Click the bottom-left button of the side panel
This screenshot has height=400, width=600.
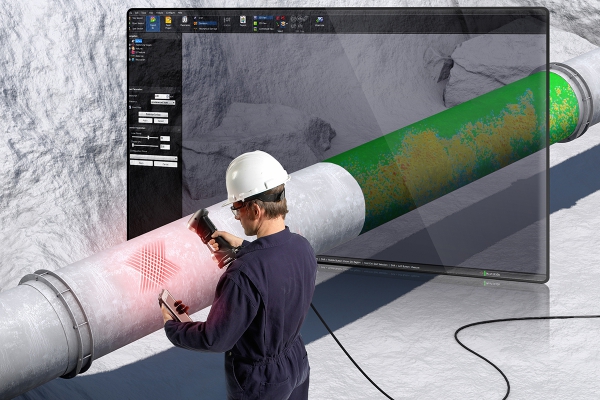point(141,163)
